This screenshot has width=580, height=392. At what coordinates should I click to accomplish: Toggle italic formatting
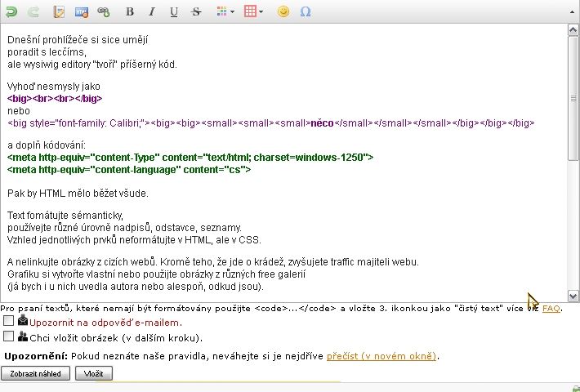[x=152, y=11]
